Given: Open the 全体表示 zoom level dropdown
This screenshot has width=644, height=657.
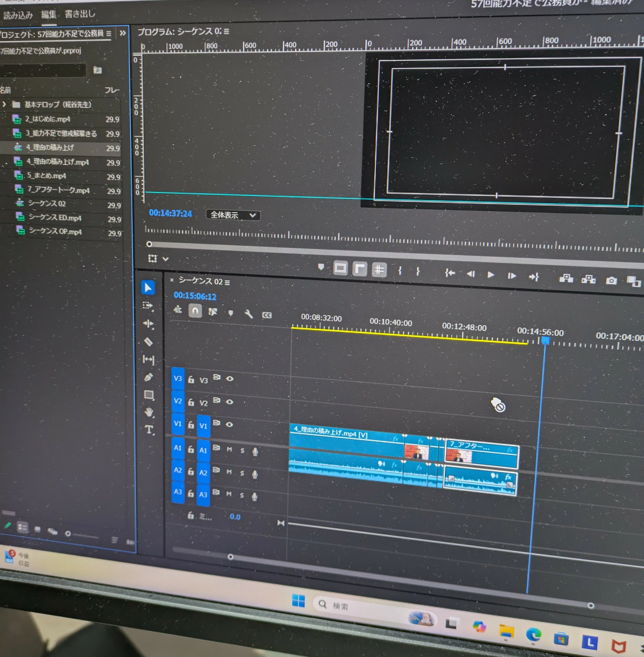Looking at the screenshot, I should [x=233, y=215].
